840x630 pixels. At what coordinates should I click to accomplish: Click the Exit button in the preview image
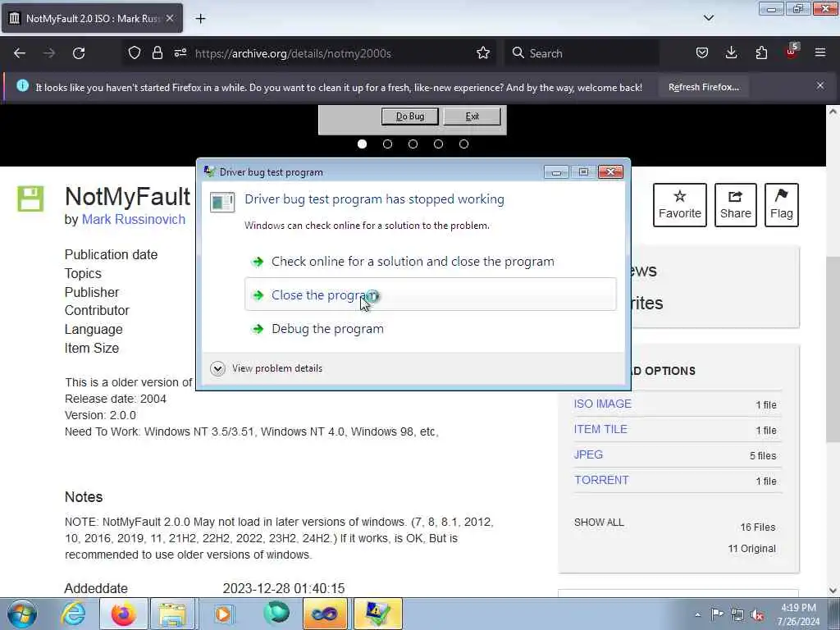coord(472,116)
